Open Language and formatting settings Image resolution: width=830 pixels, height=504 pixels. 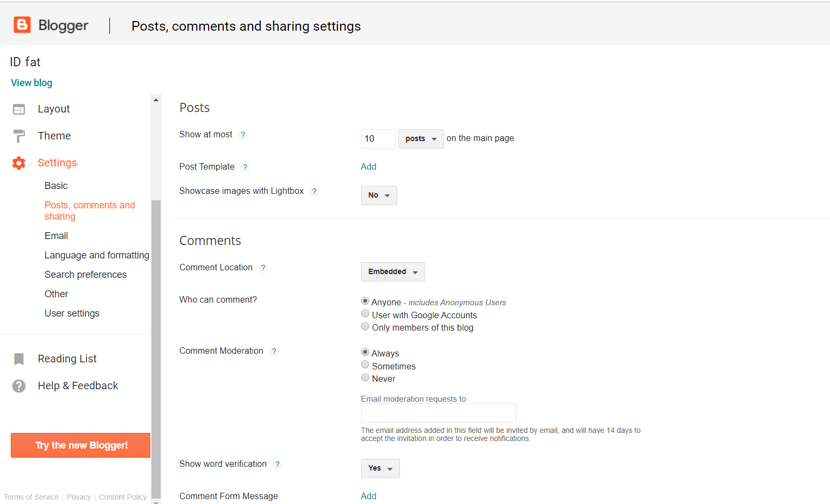97,255
